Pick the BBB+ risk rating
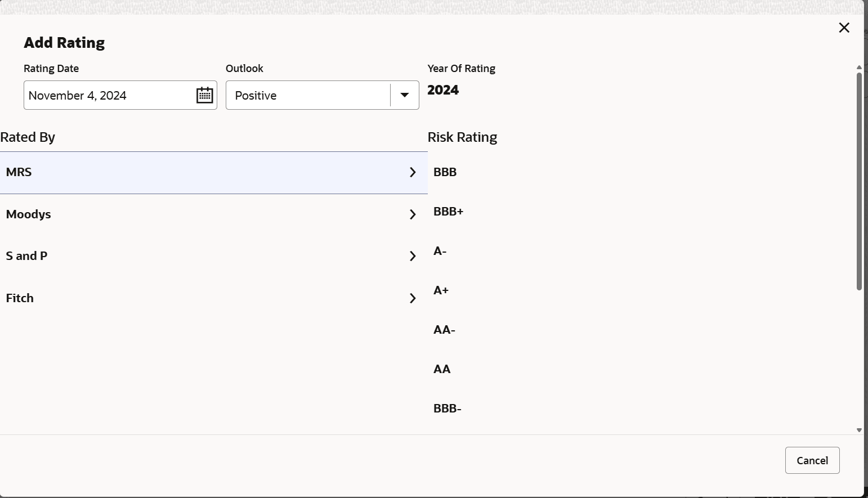Viewport: 868px width, 498px height. [449, 212]
